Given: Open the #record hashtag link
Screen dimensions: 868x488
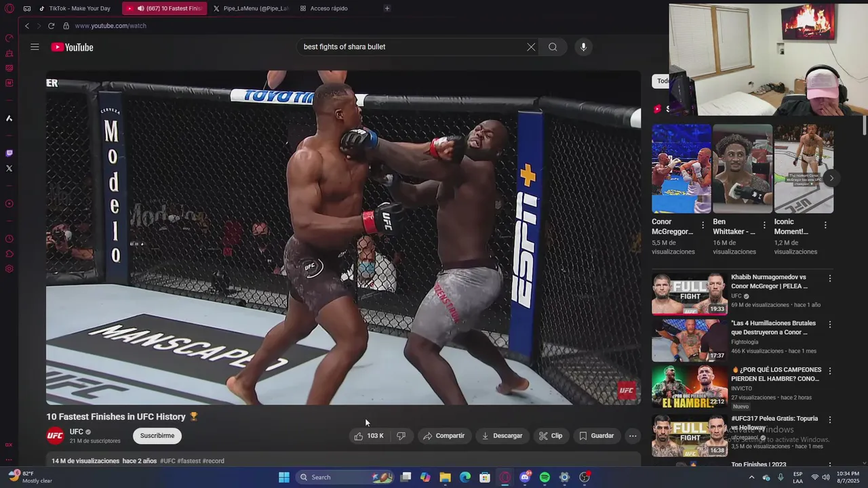Looking at the screenshot, I should [x=214, y=461].
